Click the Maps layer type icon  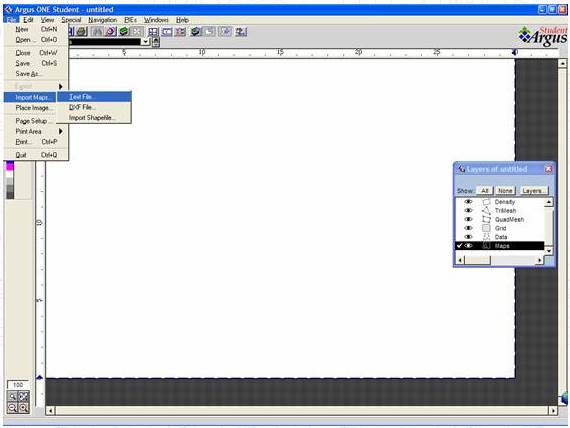[486, 246]
